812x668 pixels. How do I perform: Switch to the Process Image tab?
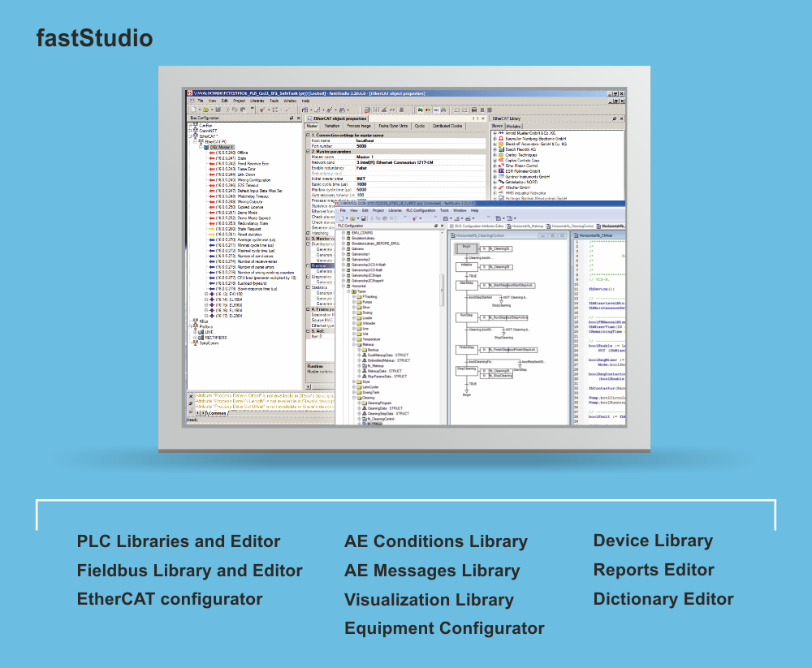coord(359,126)
